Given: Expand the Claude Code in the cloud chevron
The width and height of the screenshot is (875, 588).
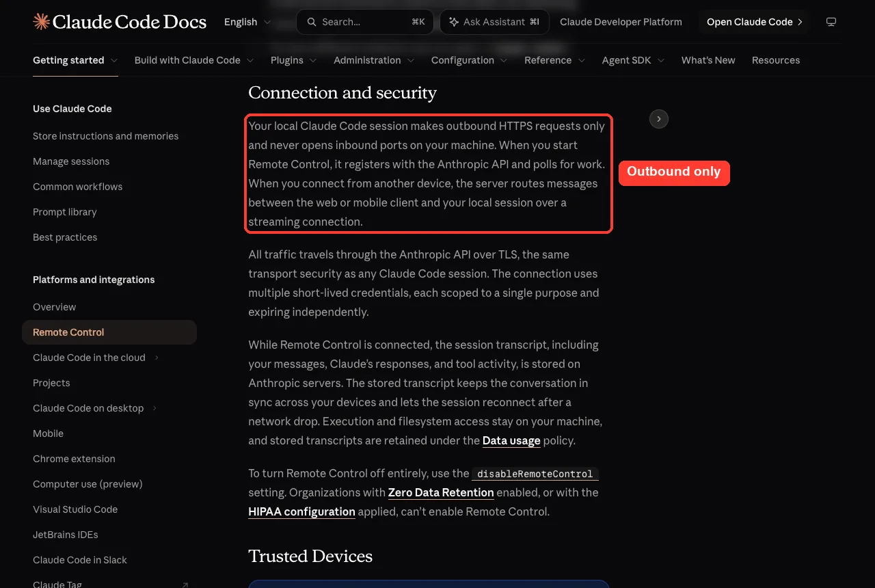Looking at the screenshot, I should point(157,358).
